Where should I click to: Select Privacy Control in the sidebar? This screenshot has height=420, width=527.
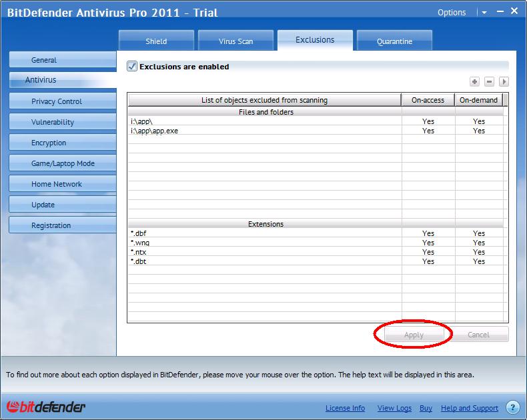[57, 101]
